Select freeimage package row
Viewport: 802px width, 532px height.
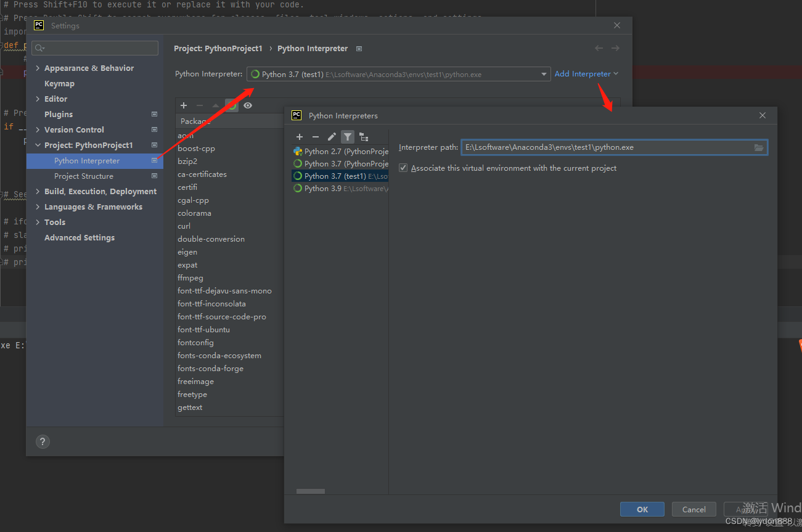point(230,382)
